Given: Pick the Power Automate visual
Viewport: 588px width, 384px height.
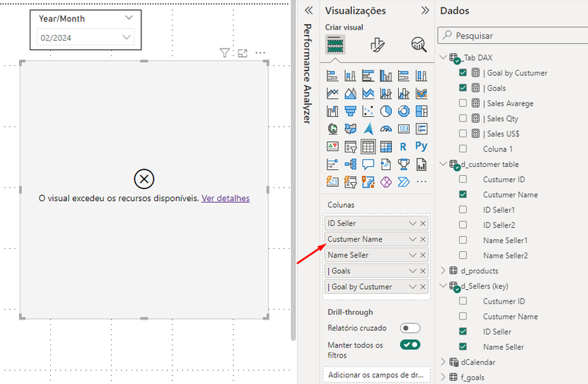Looking at the screenshot, I should 403,182.
